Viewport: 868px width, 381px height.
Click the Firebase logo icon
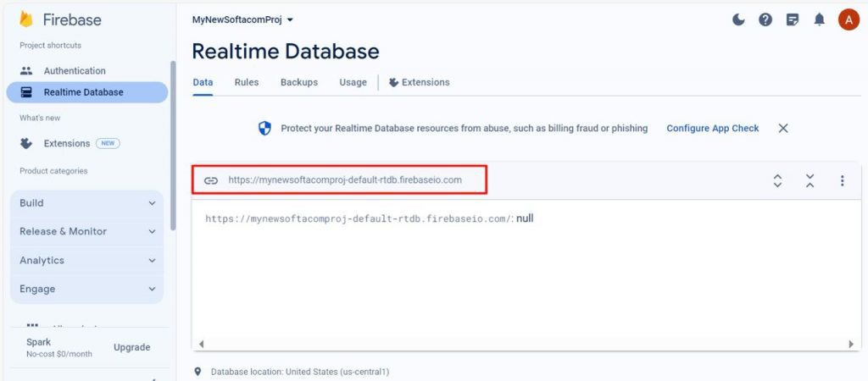tap(26, 19)
